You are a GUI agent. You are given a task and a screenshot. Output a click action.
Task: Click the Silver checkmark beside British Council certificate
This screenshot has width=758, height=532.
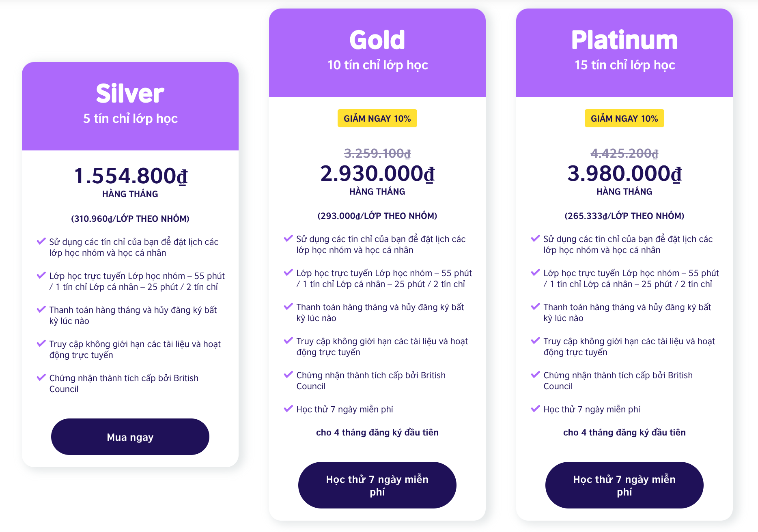coord(41,378)
